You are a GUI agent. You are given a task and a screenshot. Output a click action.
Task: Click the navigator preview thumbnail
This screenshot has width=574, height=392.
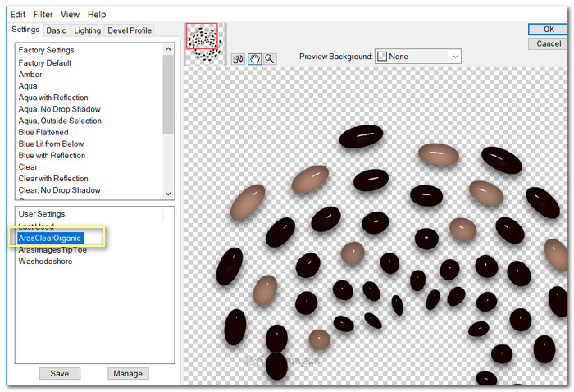click(202, 42)
